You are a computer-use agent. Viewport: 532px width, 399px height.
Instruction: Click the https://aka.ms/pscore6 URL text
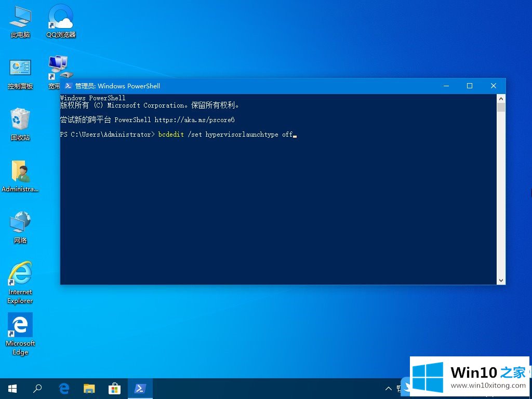[194, 120]
